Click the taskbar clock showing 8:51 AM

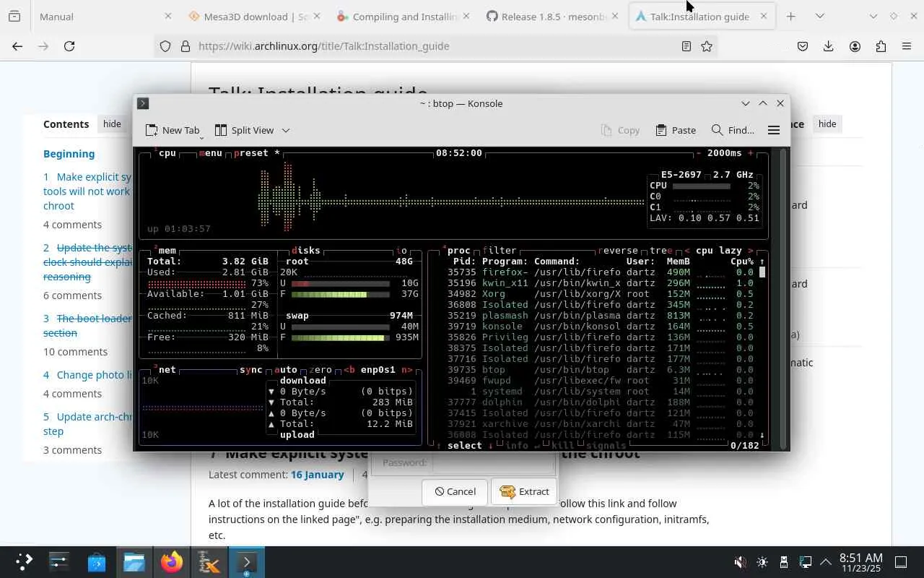(860, 562)
